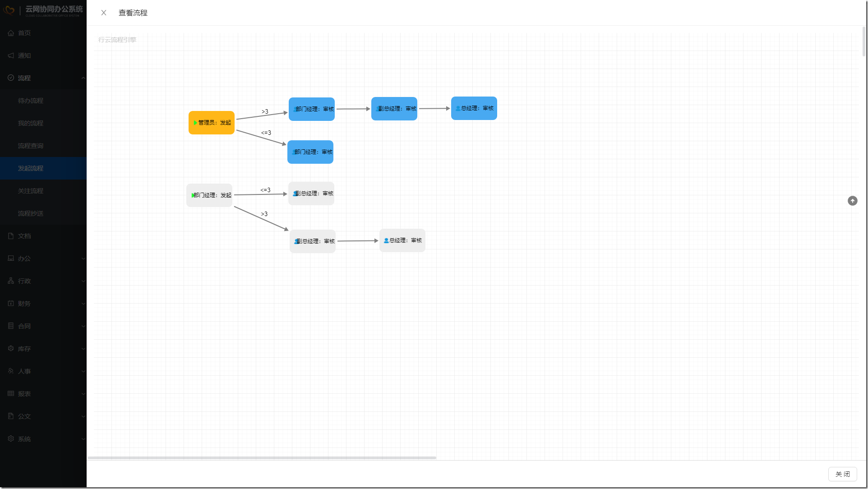868x489 pixels.
Task: Open 我的流程 submenu item
Action: coord(43,123)
